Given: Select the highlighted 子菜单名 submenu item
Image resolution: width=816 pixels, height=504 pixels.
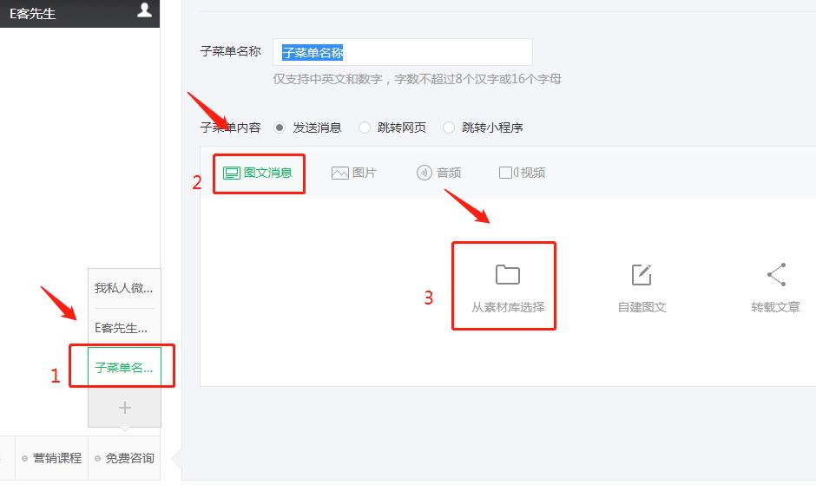Looking at the screenshot, I should pyautogui.click(x=123, y=365).
